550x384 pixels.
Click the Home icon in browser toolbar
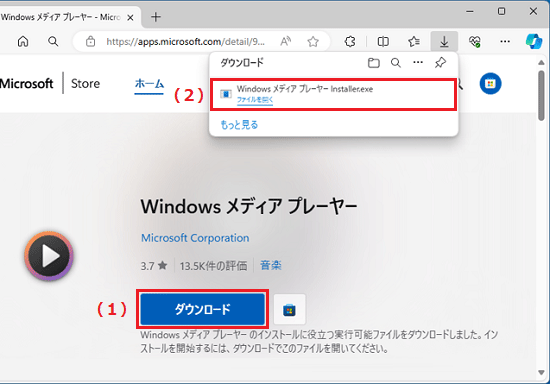23,41
